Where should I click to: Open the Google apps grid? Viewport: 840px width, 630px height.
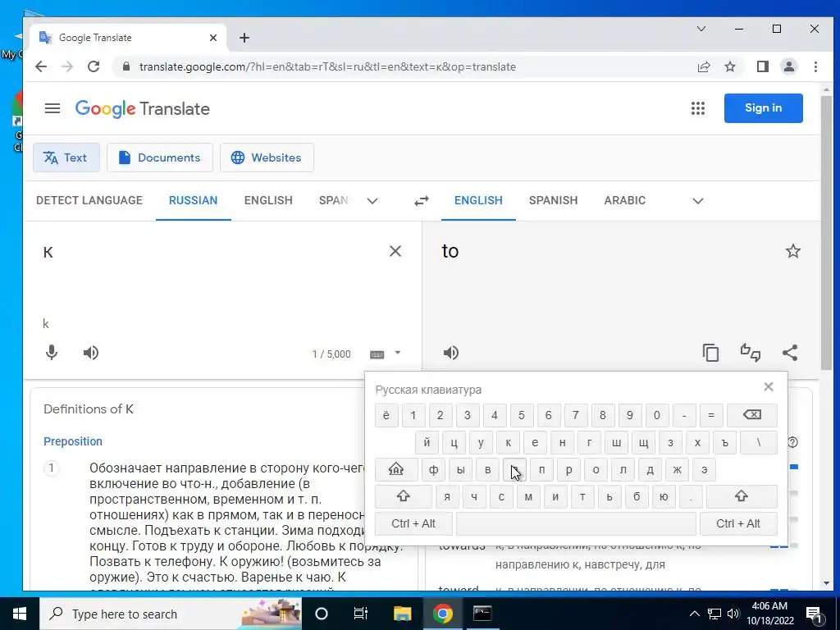(x=697, y=108)
